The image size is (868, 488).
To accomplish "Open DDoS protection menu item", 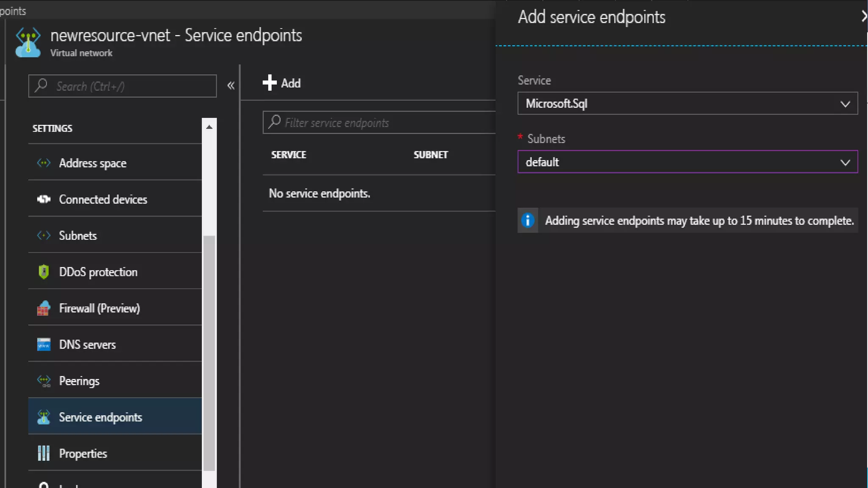I will point(115,272).
